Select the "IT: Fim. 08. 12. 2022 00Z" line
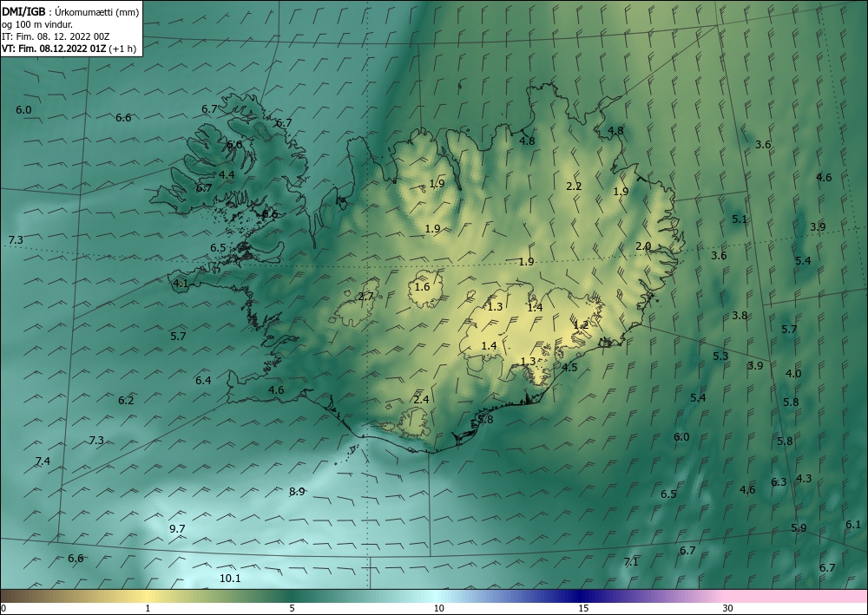The image size is (868, 615). click(56, 36)
